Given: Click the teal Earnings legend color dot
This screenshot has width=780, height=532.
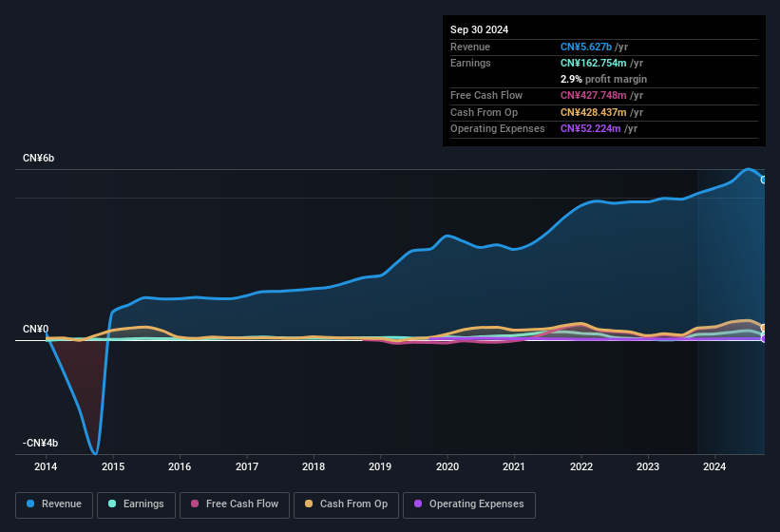Looking at the screenshot, I should tap(113, 504).
